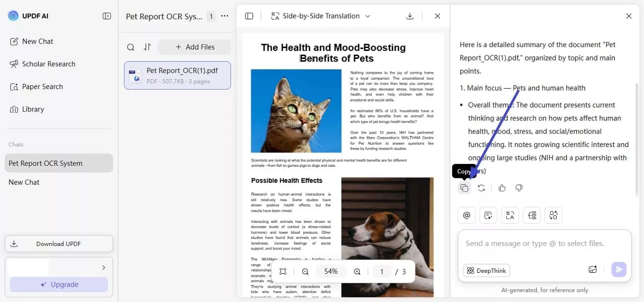Click the Download UPDF button
The height and width of the screenshot is (302, 644).
pyautogui.click(x=58, y=243)
